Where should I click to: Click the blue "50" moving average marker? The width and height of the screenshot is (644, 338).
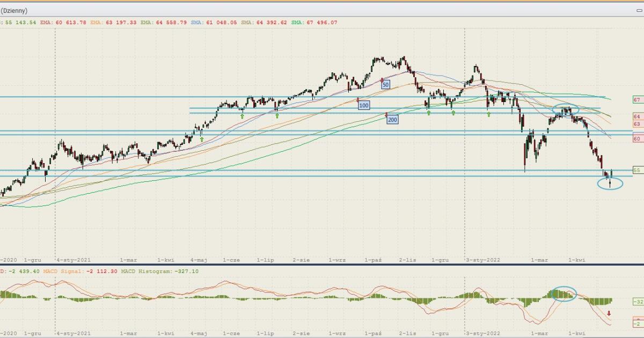(x=385, y=85)
